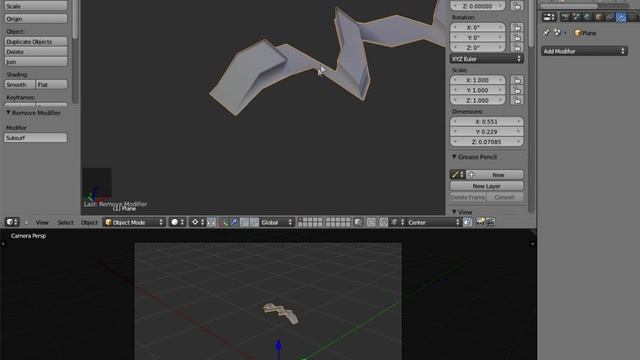Open the 3D view editor type selector
The height and width of the screenshot is (360, 640).
12,222
